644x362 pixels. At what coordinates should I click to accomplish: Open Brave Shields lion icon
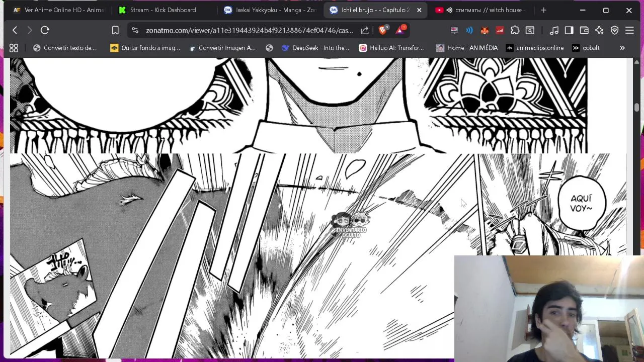383,30
